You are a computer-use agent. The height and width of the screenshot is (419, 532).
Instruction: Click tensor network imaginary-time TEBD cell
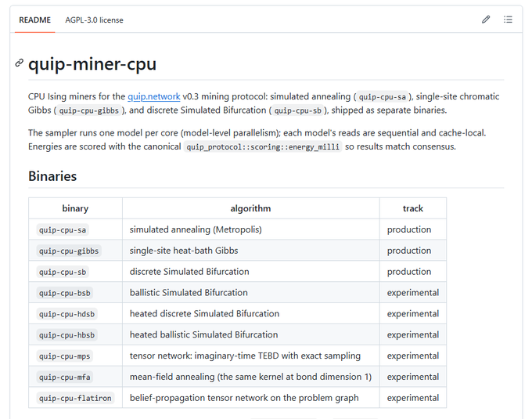pos(250,356)
